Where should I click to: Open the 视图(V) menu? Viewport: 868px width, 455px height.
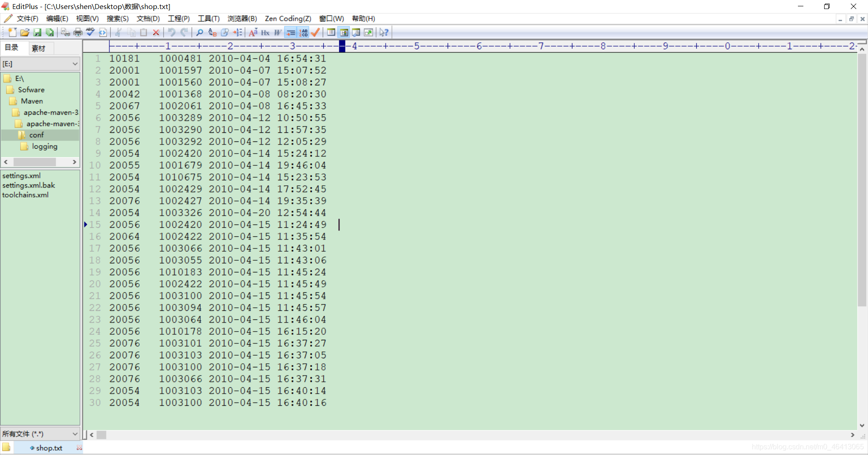[87, 19]
